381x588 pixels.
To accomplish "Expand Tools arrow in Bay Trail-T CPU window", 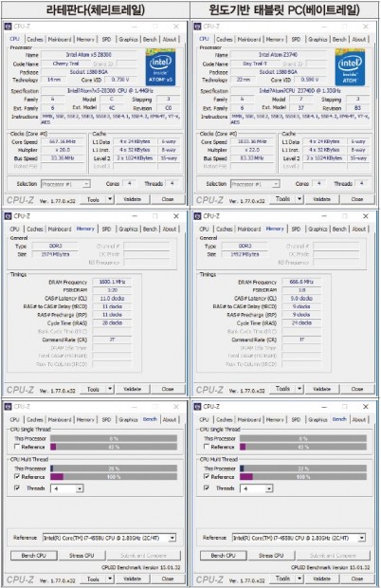I will (x=299, y=199).
